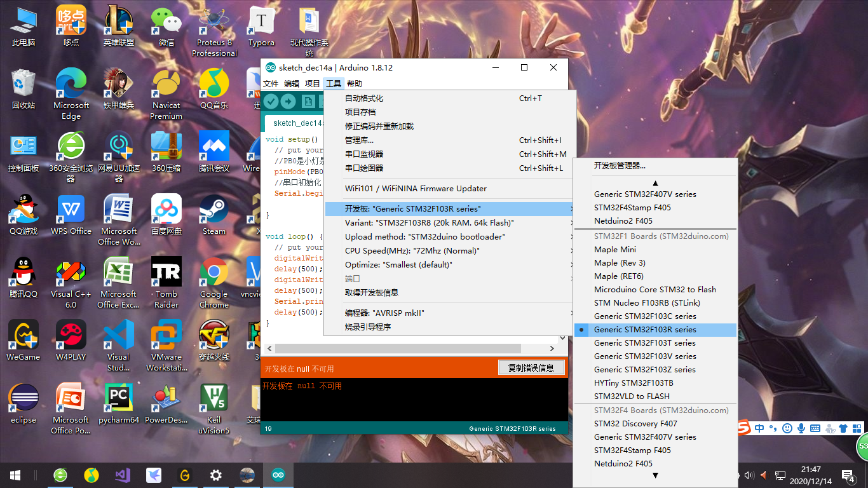Viewport: 868px width, 488px height.
Task: Select the Generic STM32F103T series board
Action: 655,343
